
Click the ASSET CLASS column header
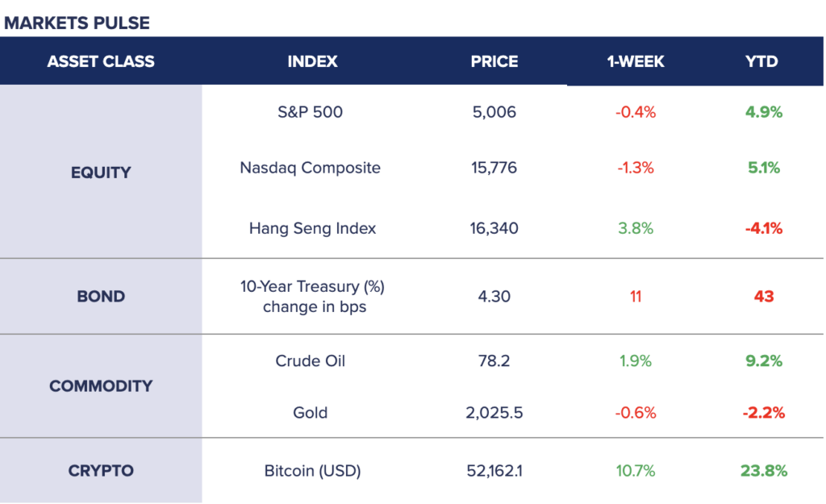coord(101,61)
